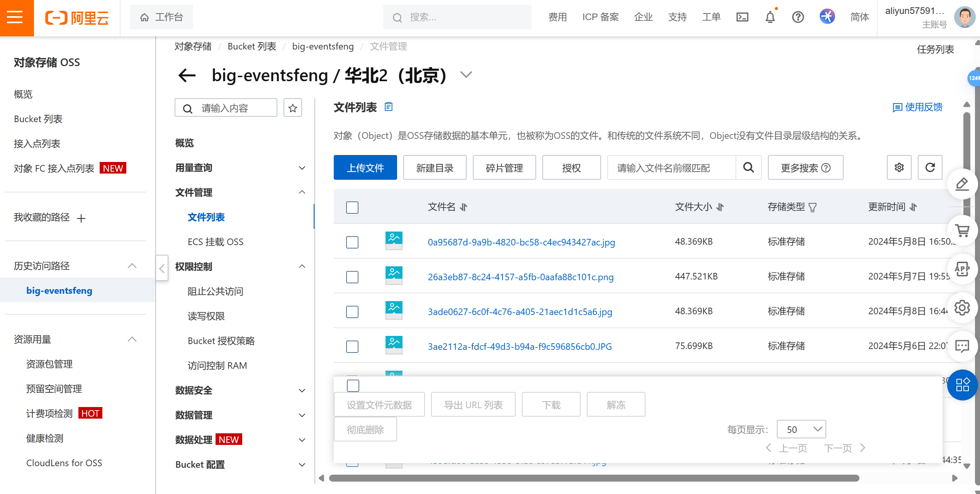
Task: Check the 3ade0627 jpg file
Action: point(352,312)
